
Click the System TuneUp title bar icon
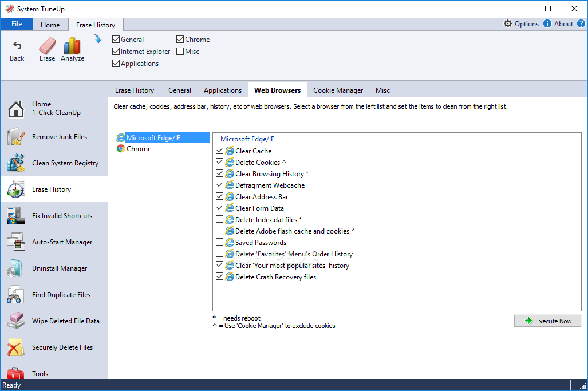[9, 9]
